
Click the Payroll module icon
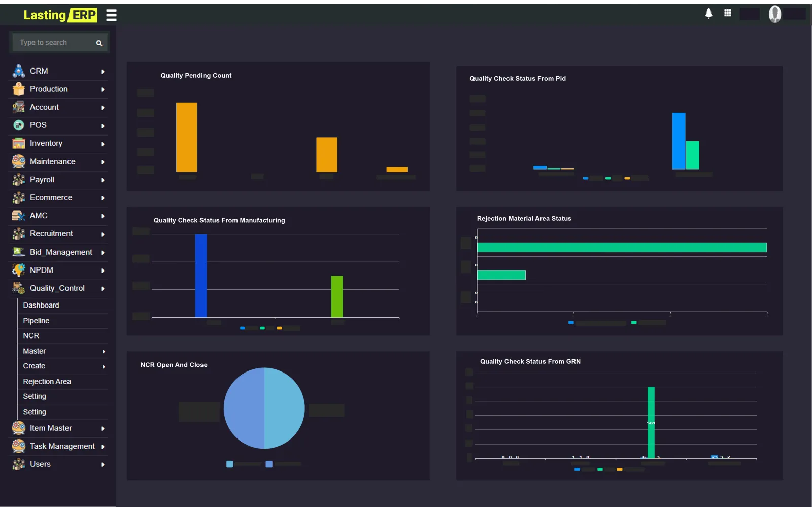click(x=19, y=180)
